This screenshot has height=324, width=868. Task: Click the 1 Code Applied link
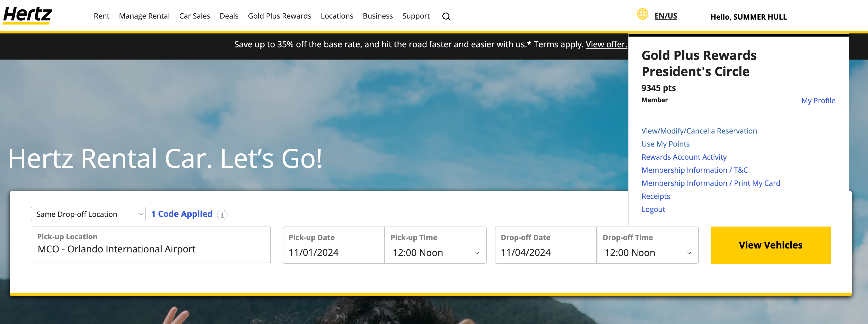point(182,214)
